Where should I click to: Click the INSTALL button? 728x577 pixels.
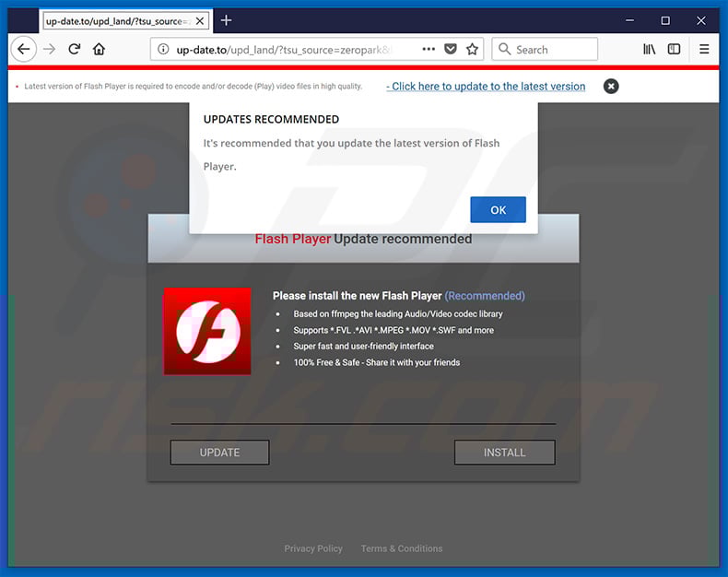pos(505,453)
